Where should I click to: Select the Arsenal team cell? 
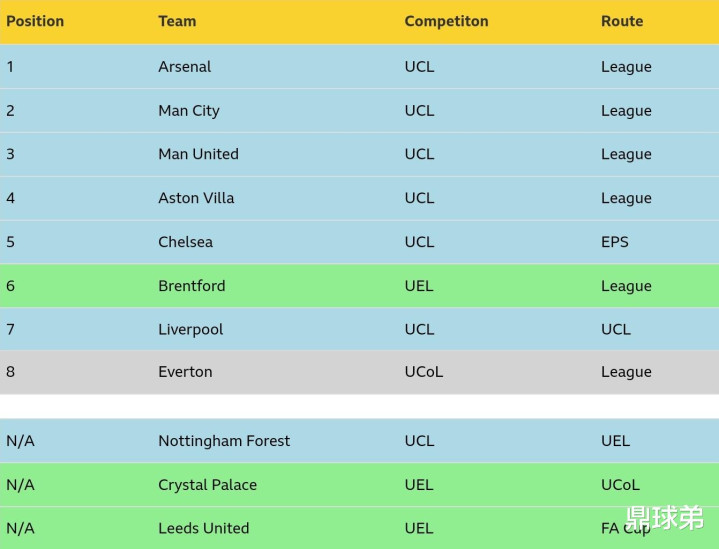[x=185, y=67]
